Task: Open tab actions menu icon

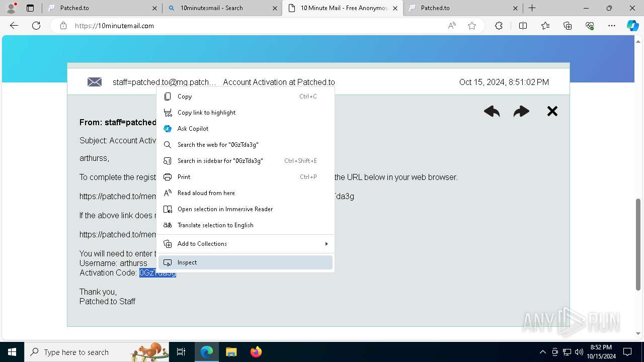Action: 30,8
